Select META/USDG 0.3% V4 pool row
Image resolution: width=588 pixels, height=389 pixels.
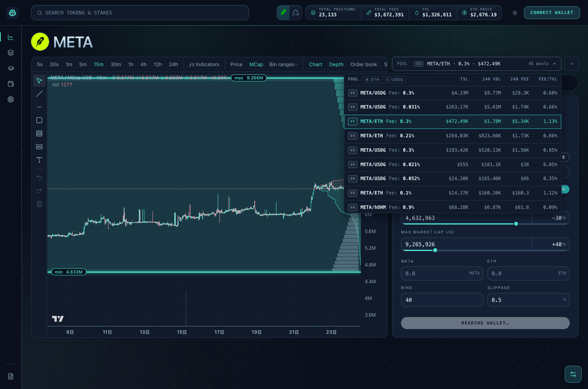453,93
